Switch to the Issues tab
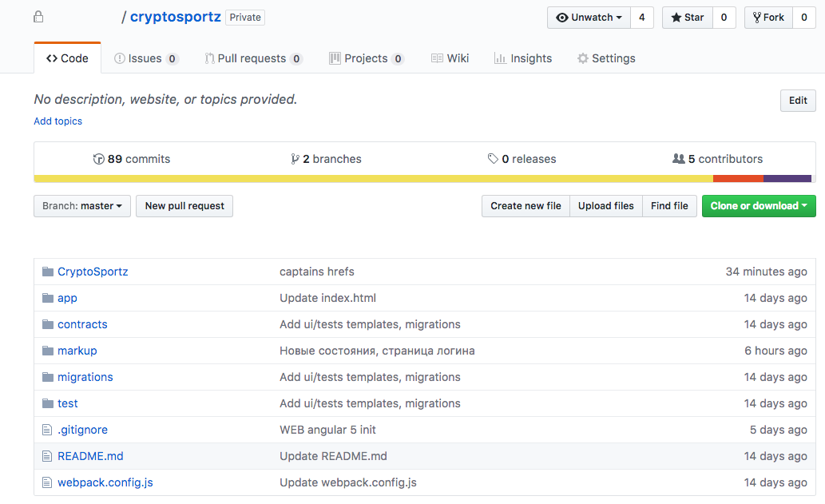Image resolution: width=825 pixels, height=504 pixels. [x=146, y=58]
